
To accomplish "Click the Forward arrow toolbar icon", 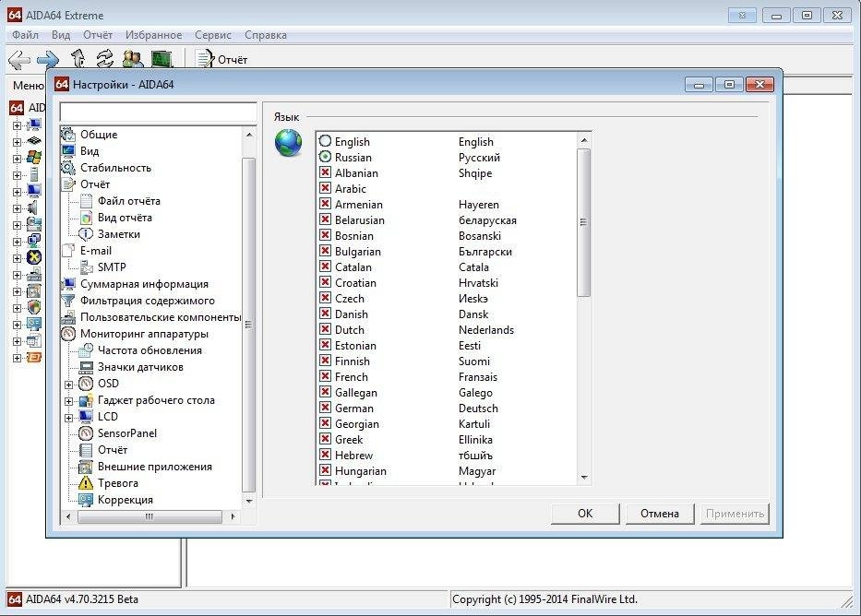I will [x=48, y=59].
